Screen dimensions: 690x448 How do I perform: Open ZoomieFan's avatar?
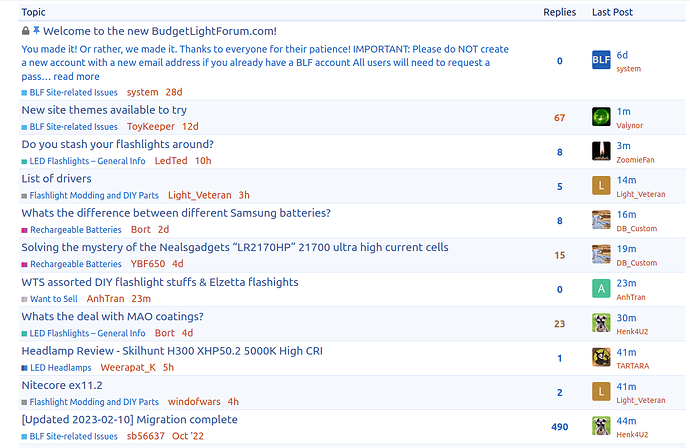tap(601, 151)
